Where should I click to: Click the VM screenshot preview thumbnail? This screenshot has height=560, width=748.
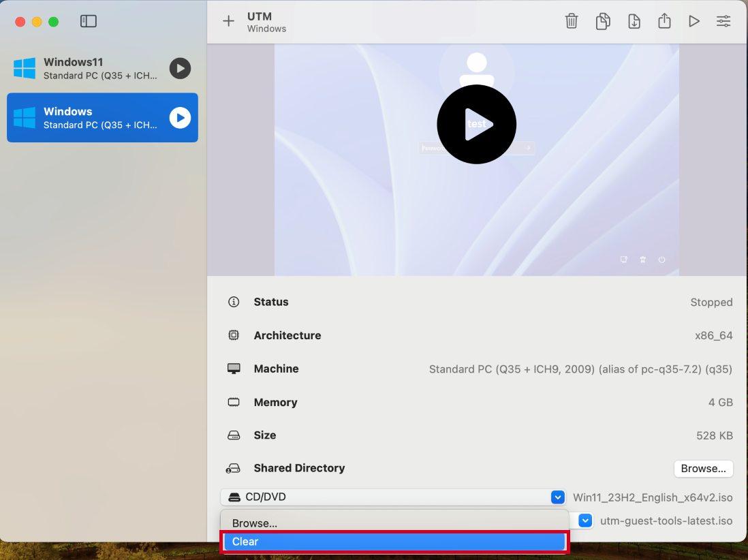[x=477, y=160]
